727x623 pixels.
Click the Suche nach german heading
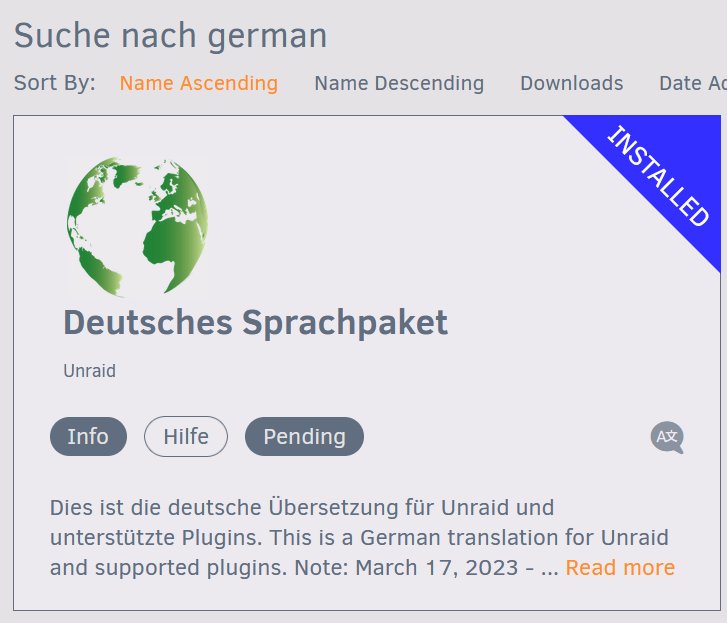coord(171,36)
